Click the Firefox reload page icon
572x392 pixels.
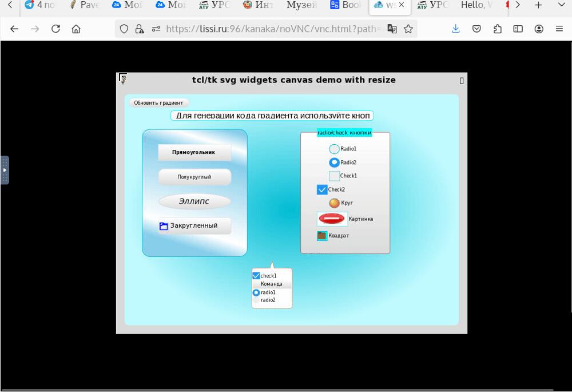[x=55, y=29]
